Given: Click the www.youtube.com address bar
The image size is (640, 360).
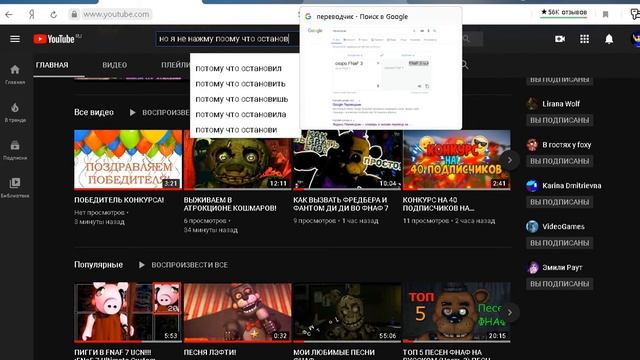Looking at the screenshot, I should [x=116, y=15].
